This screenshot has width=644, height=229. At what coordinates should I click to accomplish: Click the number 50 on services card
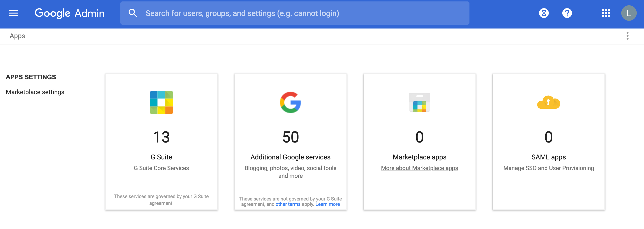pyautogui.click(x=290, y=137)
